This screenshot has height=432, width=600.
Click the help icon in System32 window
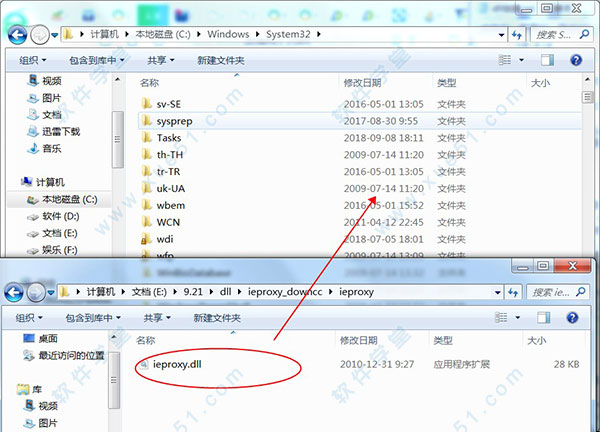(575, 60)
